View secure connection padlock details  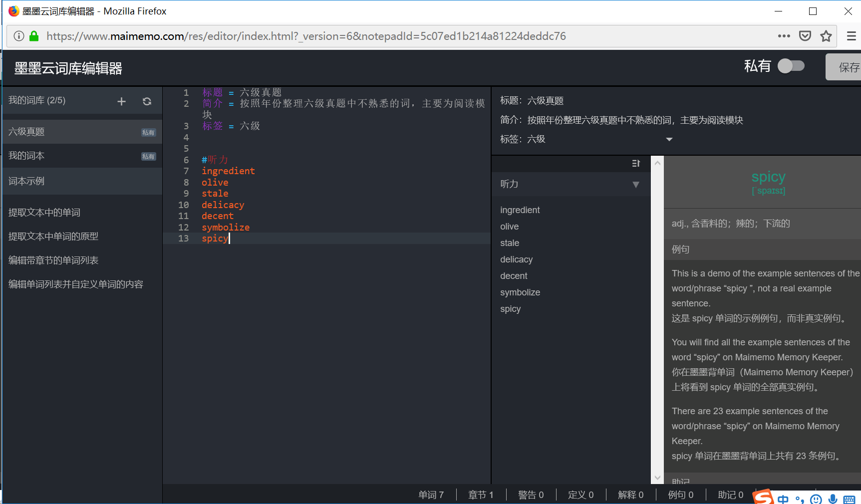tap(34, 36)
